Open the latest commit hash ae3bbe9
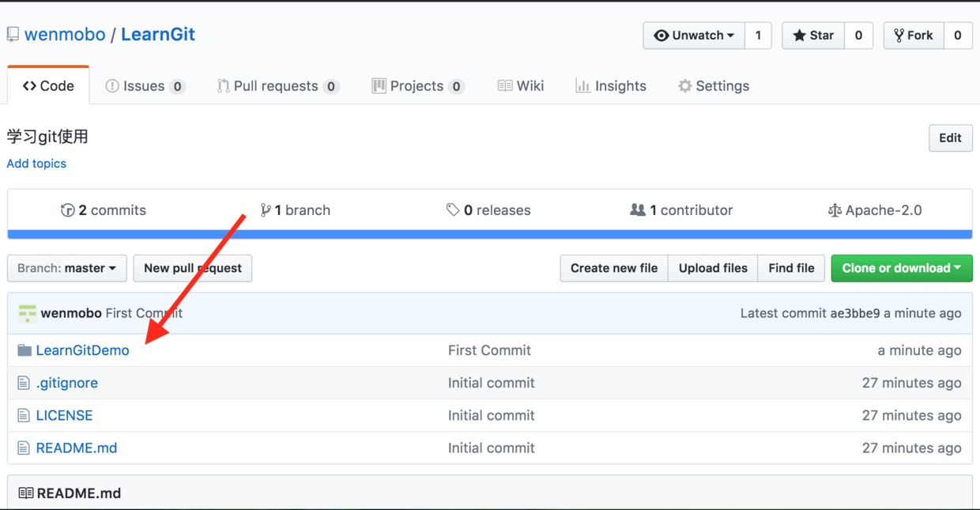Image resolution: width=980 pixels, height=510 pixels. click(x=855, y=313)
